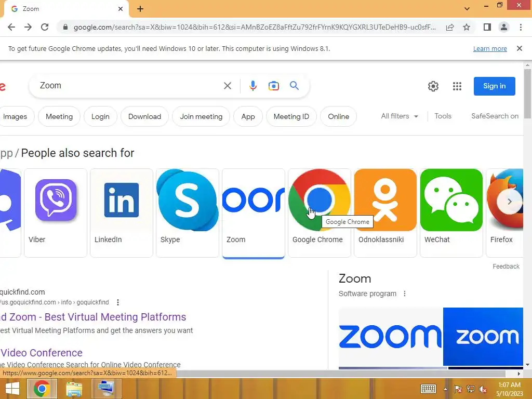Share this page from address bar
This screenshot has width=532, height=399.
[450, 27]
